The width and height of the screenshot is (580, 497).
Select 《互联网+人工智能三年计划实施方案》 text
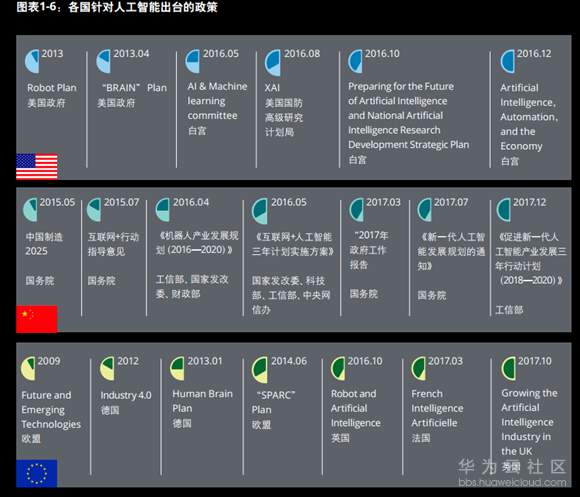(x=293, y=244)
